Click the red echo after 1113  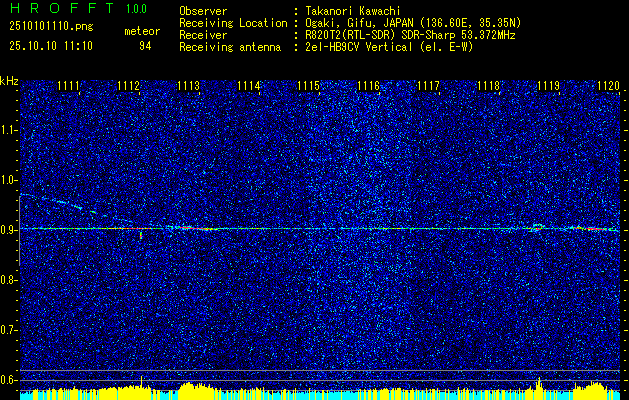pos(197,228)
